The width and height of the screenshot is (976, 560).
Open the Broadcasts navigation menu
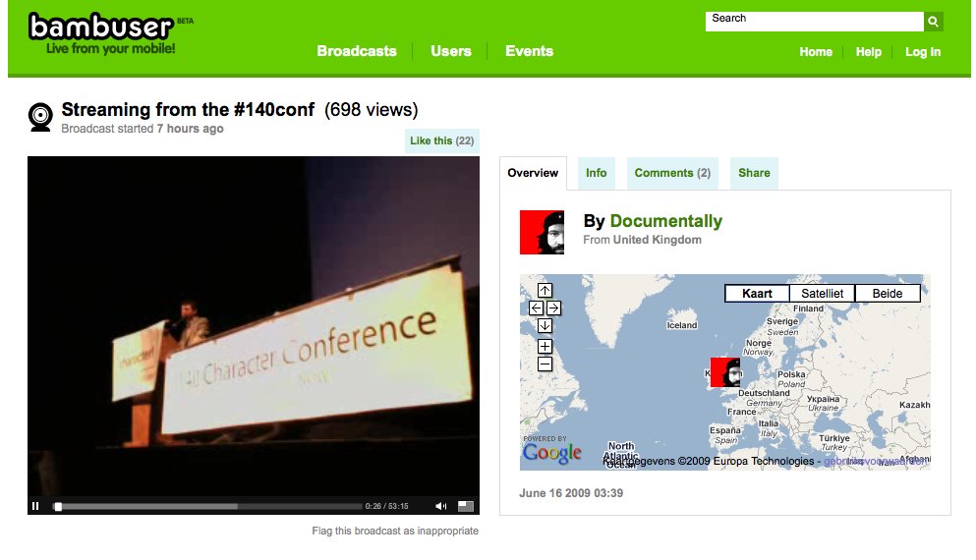357,51
